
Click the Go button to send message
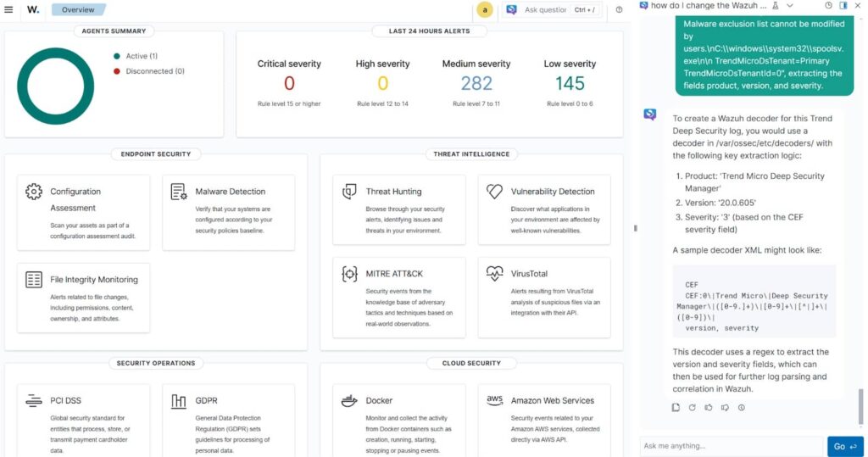click(x=843, y=446)
